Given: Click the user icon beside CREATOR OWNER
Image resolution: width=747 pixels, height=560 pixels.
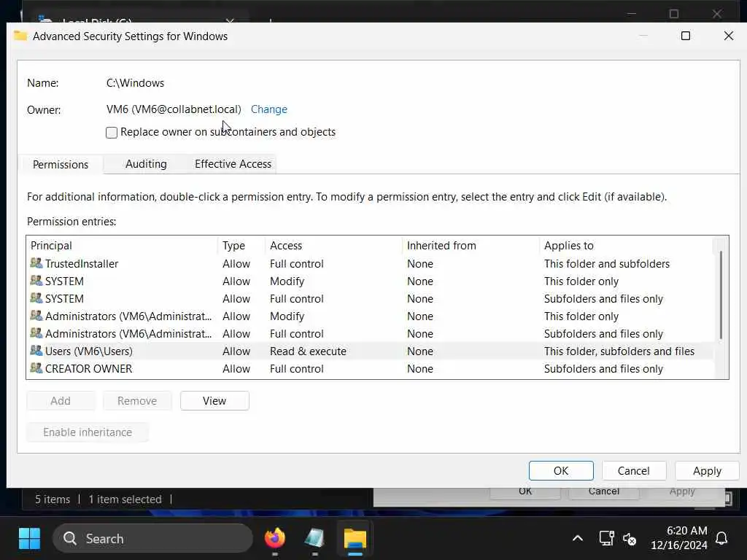Looking at the screenshot, I should [36, 368].
